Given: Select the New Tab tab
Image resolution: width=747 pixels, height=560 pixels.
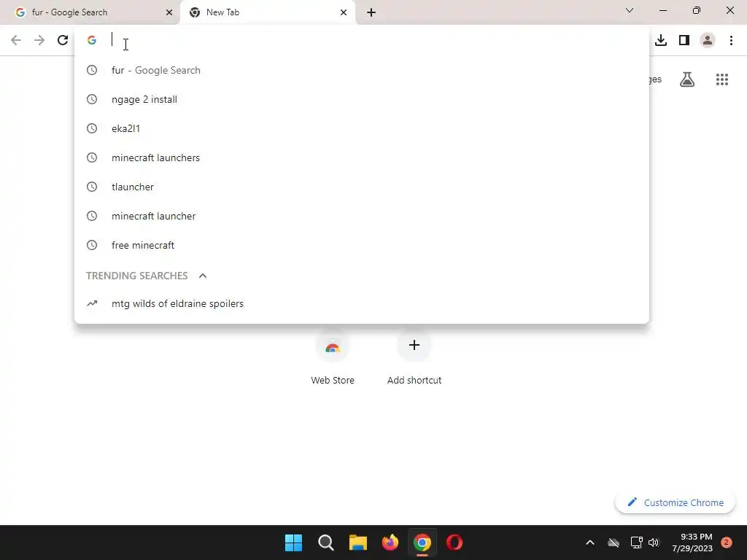Looking at the screenshot, I should pyautogui.click(x=268, y=12).
